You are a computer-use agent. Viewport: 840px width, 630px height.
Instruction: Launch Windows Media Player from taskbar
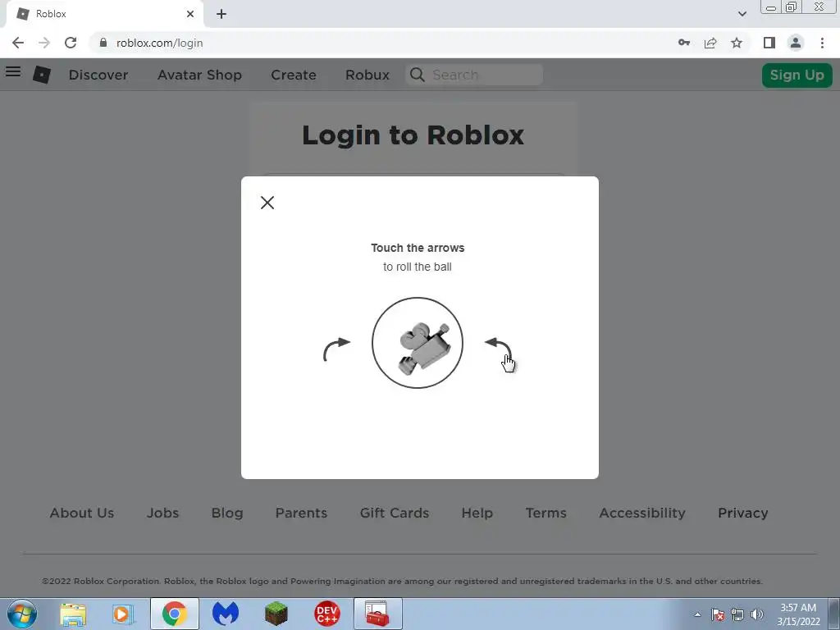pyautogui.click(x=123, y=614)
